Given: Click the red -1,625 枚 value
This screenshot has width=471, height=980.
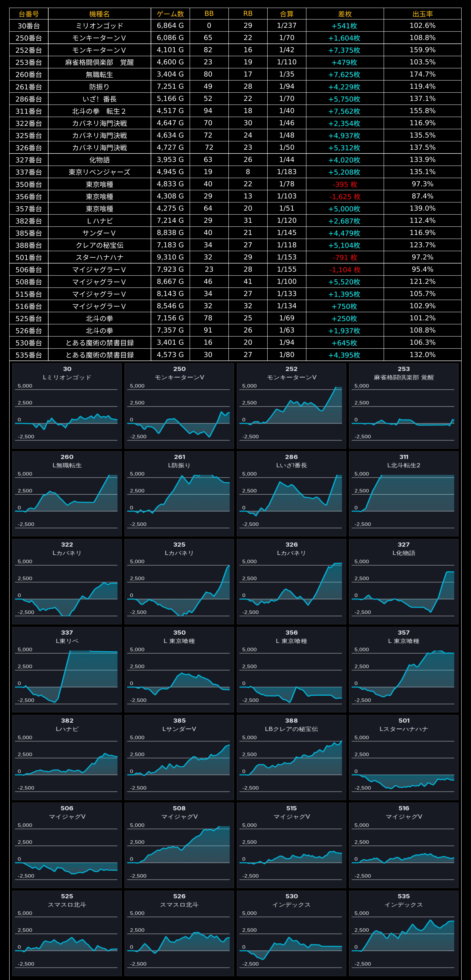Looking at the screenshot, I should 345,197.
